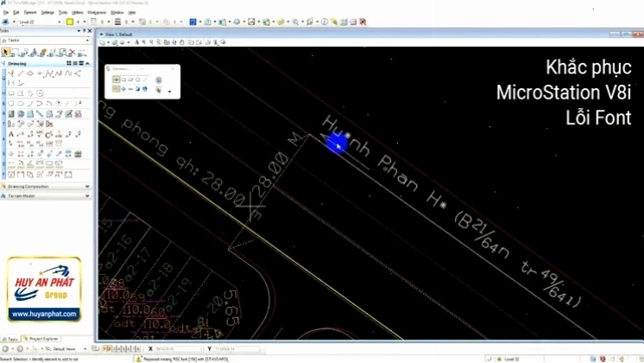This screenshot has height=363, width=644.
Task: Choose Block selection method in Element Selection
Action: click(123, 80)
